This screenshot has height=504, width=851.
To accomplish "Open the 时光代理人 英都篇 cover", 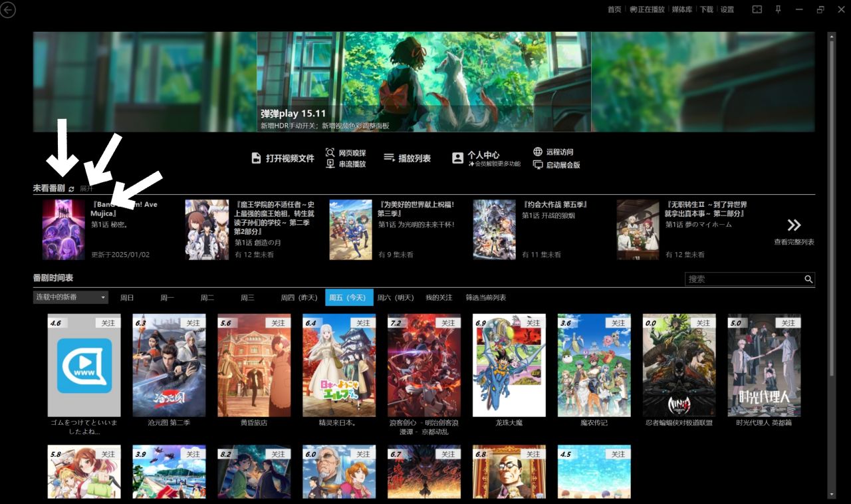I will coord(765,365).
